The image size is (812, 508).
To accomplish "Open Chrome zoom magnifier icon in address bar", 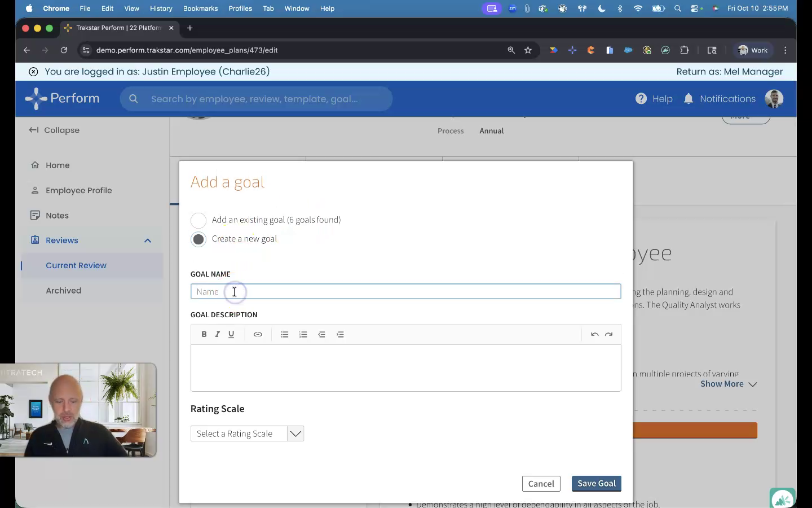I will pos(511,50).
